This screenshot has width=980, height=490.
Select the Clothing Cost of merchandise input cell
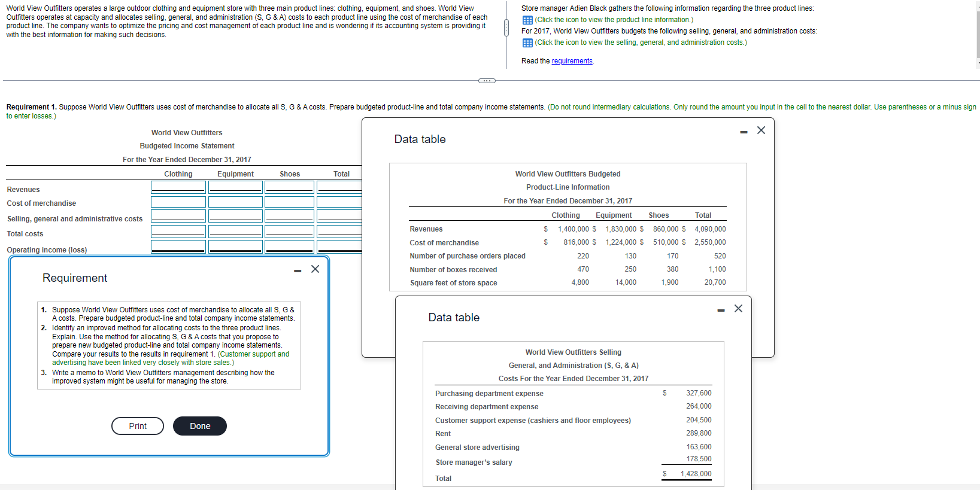point(178,202)
